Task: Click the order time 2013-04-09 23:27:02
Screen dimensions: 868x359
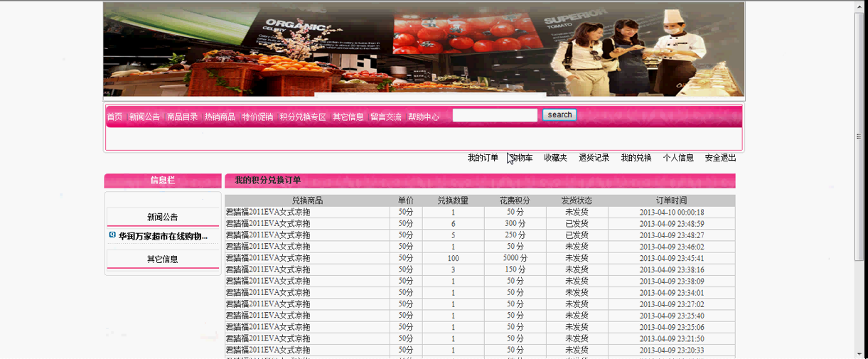Action: 671,304
